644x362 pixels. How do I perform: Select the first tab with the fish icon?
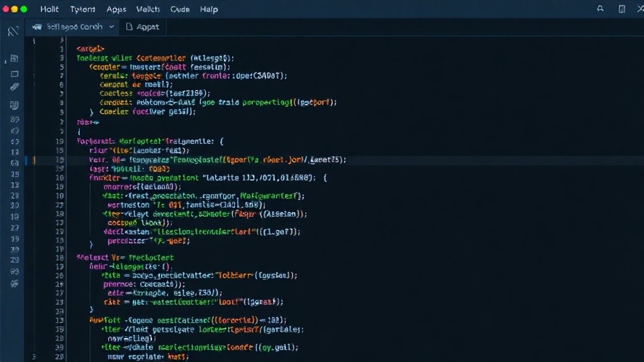point(73,27)
